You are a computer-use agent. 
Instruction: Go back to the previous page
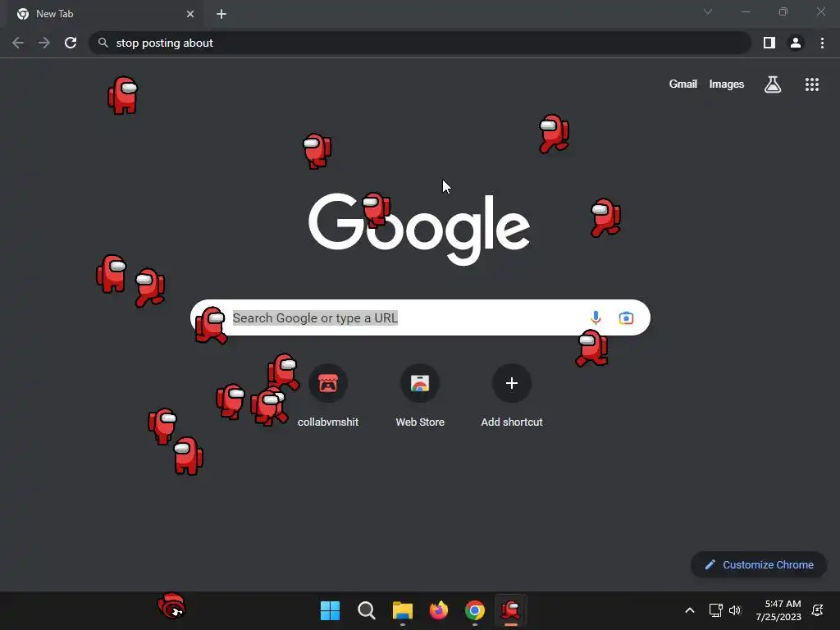point(18,43)
